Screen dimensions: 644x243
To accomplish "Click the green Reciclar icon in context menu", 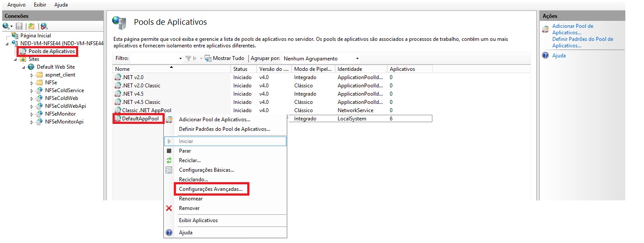I will 169,160.
